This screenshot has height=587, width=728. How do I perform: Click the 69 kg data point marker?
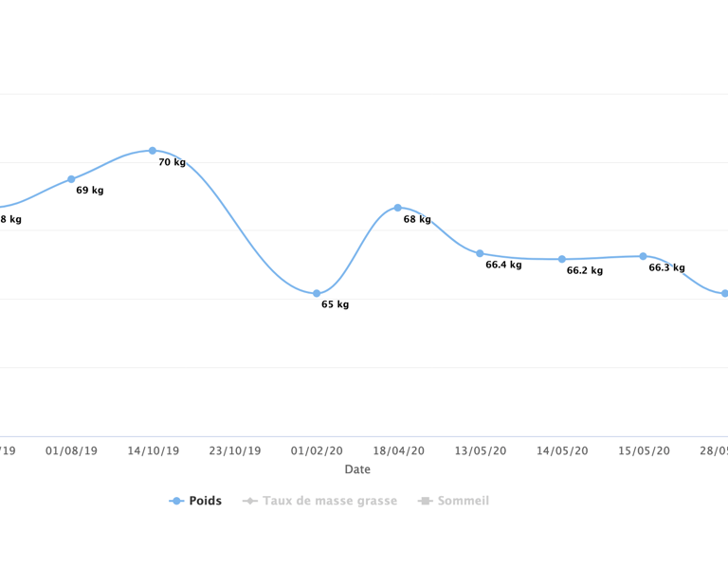pos(71,179)
